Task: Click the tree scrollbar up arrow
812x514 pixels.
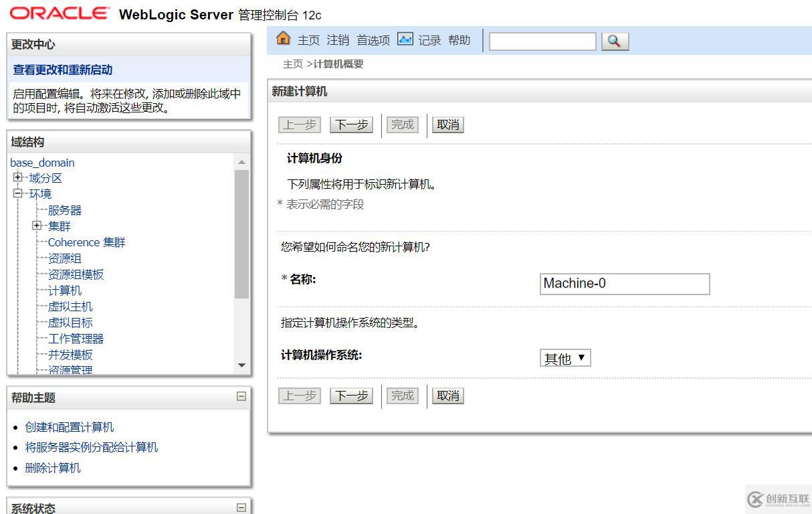Action: click(x=241, y=162)
